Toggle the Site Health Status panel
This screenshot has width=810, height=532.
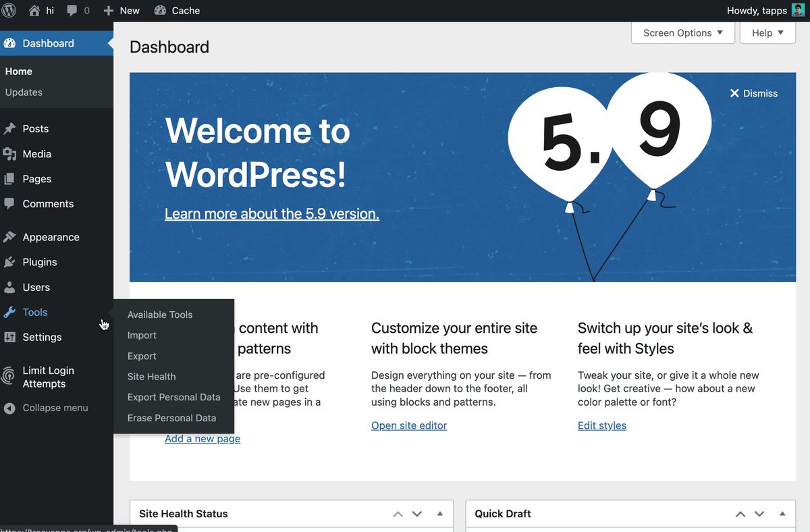(440, 514)
